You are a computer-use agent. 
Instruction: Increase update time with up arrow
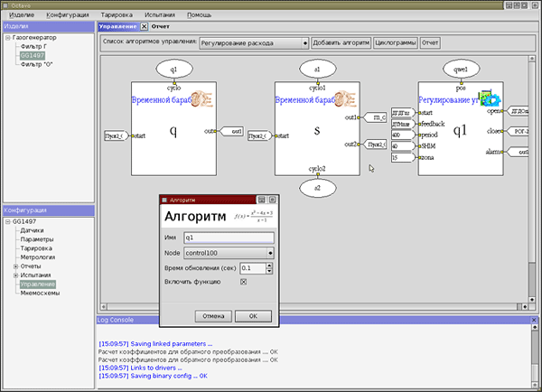coord(269,266)
